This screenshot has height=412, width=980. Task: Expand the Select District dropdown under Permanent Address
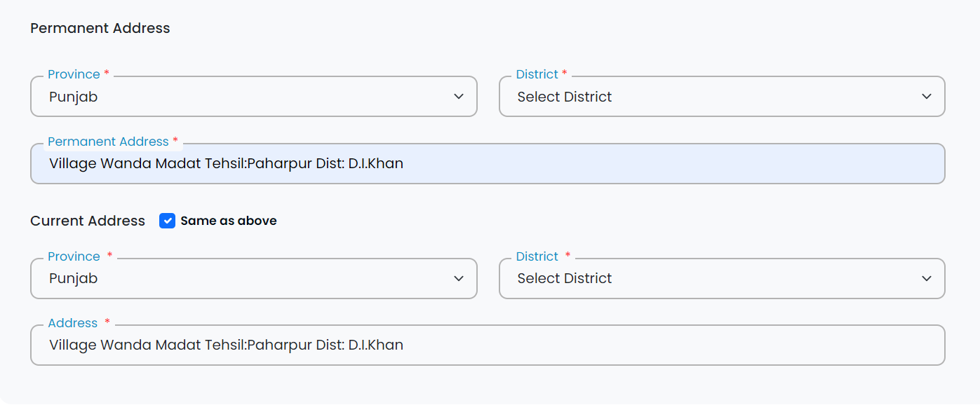coord(721,96)
